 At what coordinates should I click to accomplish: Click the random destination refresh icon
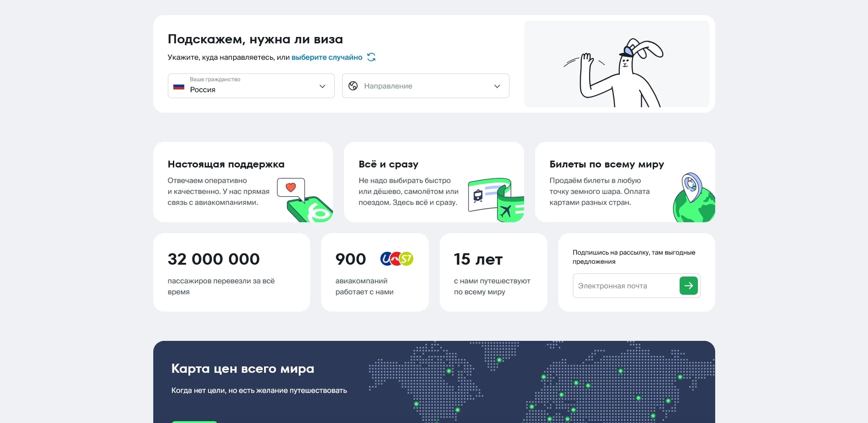(371, 57)
